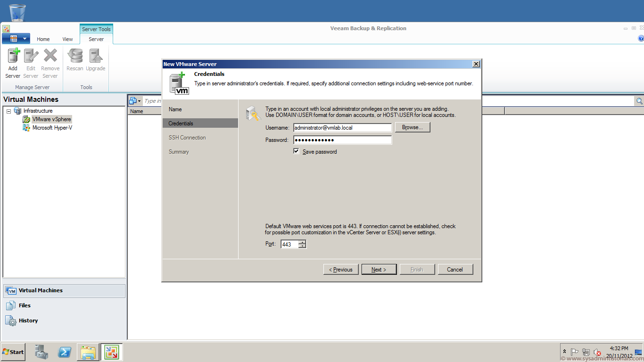Select the Virtual Machines navigation item
Screen dimensions: 644x362
click(x=65, y=290)
